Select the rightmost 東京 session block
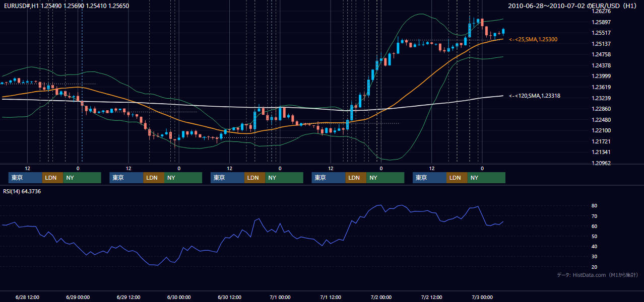Viewport: 644px width, 302px height. [429, 178]
